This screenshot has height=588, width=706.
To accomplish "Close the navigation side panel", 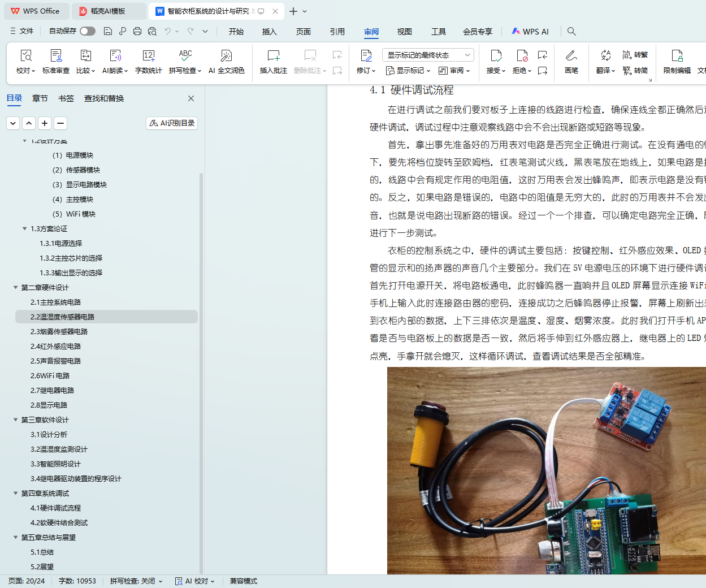I will coord(191,98).
